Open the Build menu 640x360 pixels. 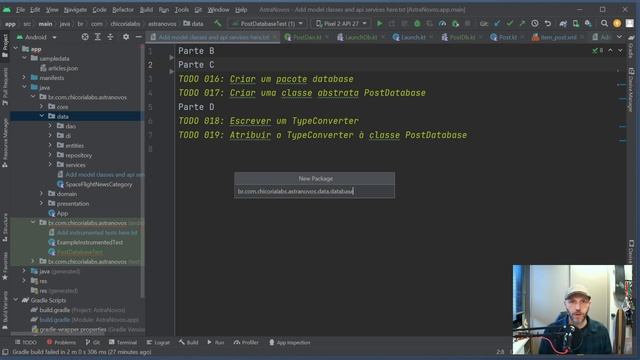[146, 9]
